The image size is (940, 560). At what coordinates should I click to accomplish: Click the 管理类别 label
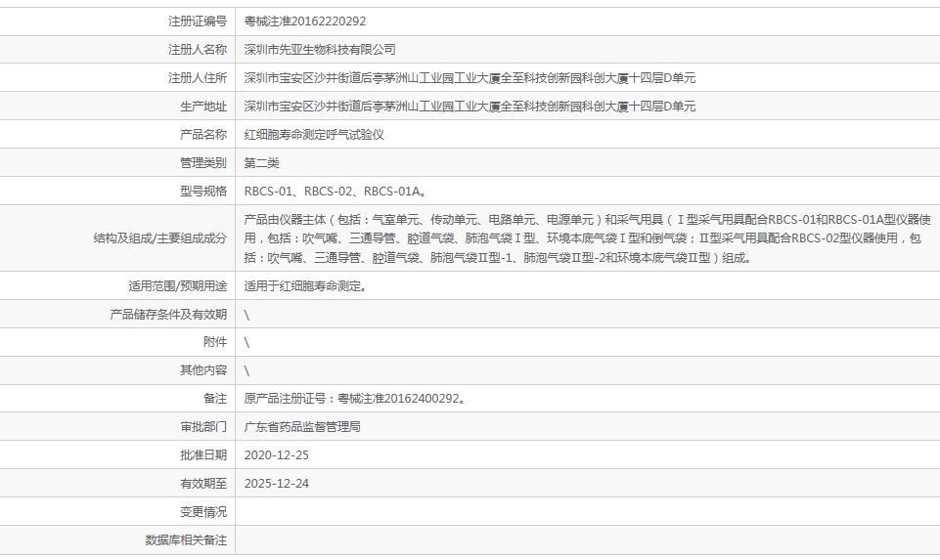coord(203,163)
